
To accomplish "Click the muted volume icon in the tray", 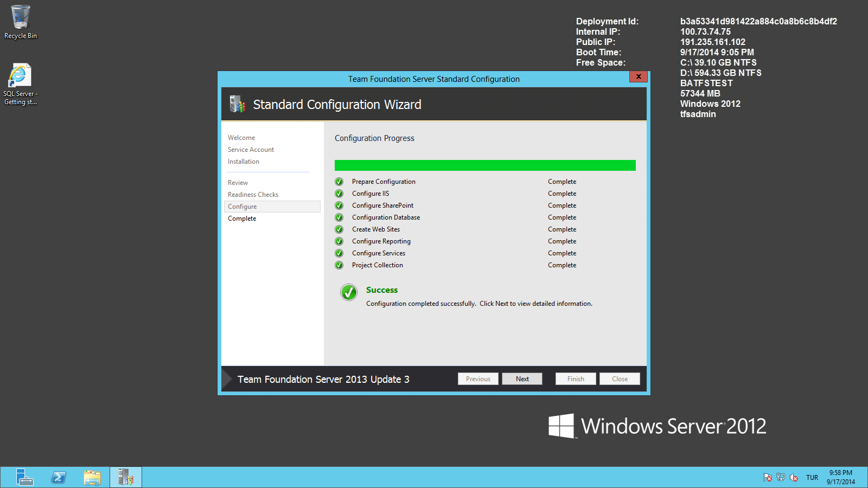I will (794, 477).
